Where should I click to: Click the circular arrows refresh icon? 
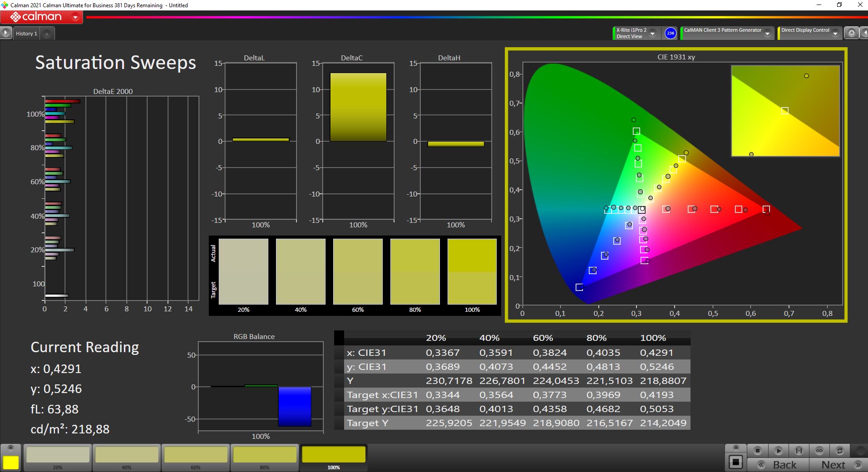point(840,451)
